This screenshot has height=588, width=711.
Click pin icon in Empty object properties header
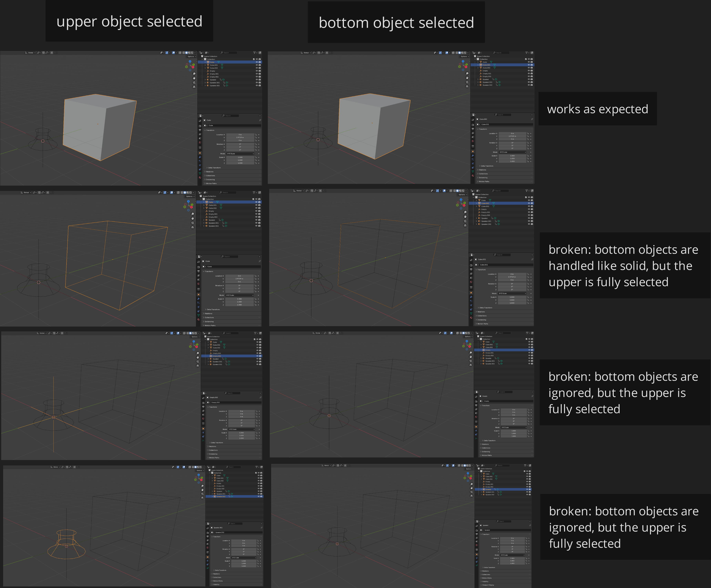tap(532, 396)
